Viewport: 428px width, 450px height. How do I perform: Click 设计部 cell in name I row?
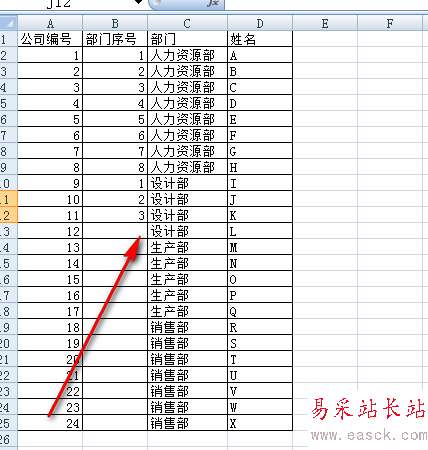(x=187, y=183)
